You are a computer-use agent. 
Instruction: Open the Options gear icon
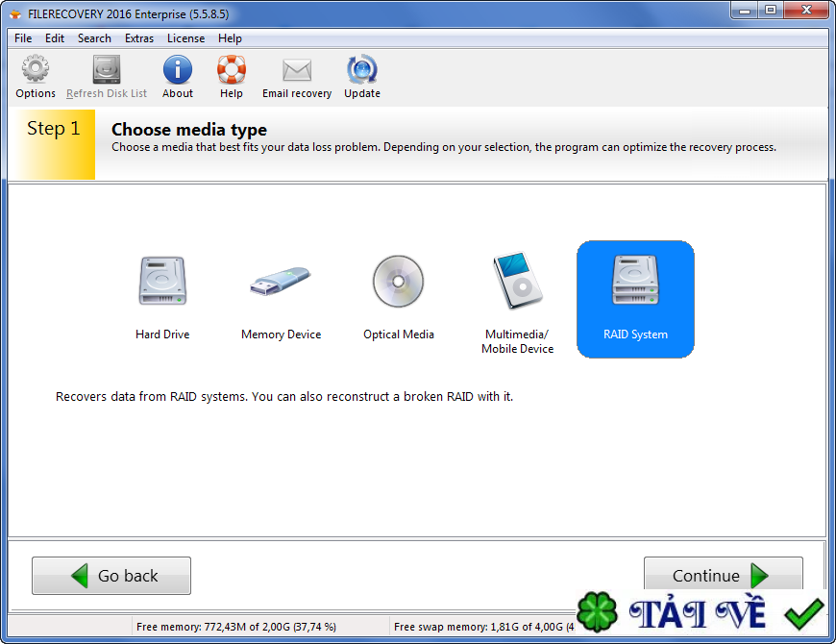tap(36, 69)
